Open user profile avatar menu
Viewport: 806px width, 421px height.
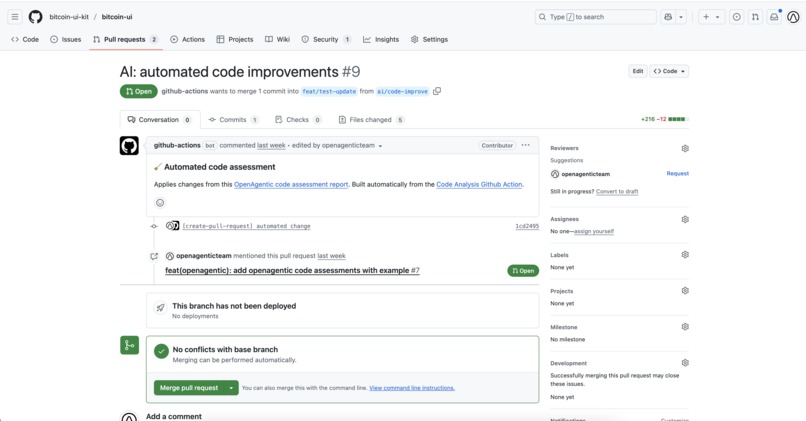point(793,17)
